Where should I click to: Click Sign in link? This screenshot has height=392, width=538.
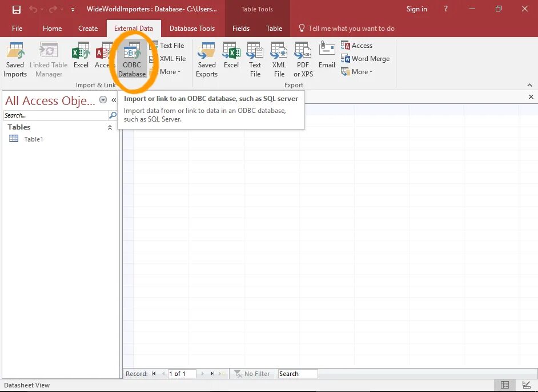(416, 9)
